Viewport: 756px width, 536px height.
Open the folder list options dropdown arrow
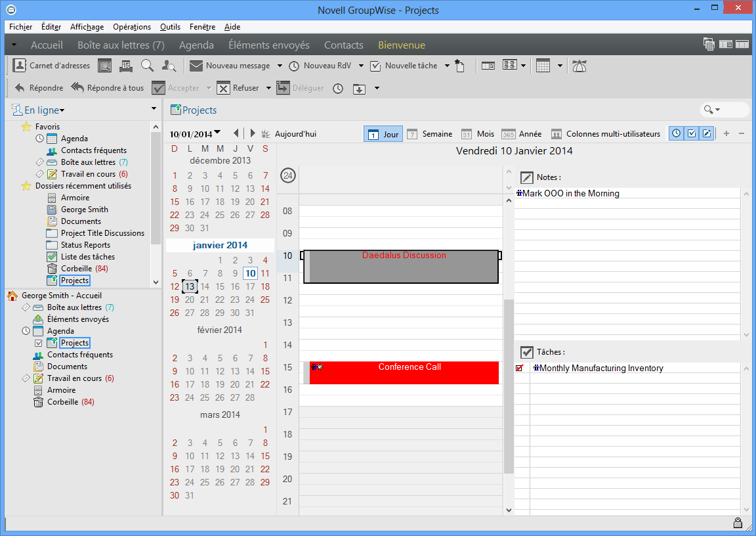(x=154, y=108)
